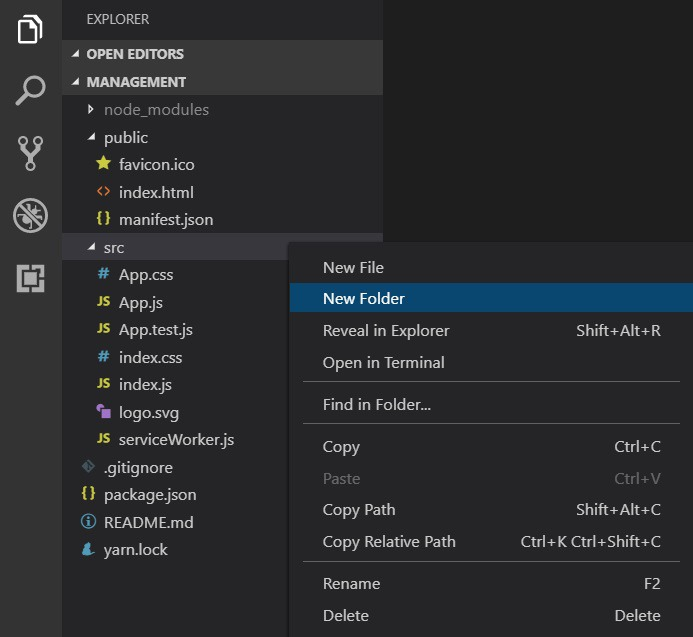Expand the OPEN EDITORS section
Image resolution: width=693 pixels, height=637 pixels.
click(x=74, y=54)
